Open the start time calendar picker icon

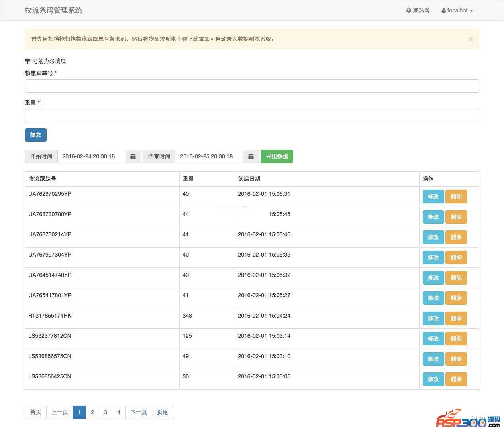click(x=133, y=156)
